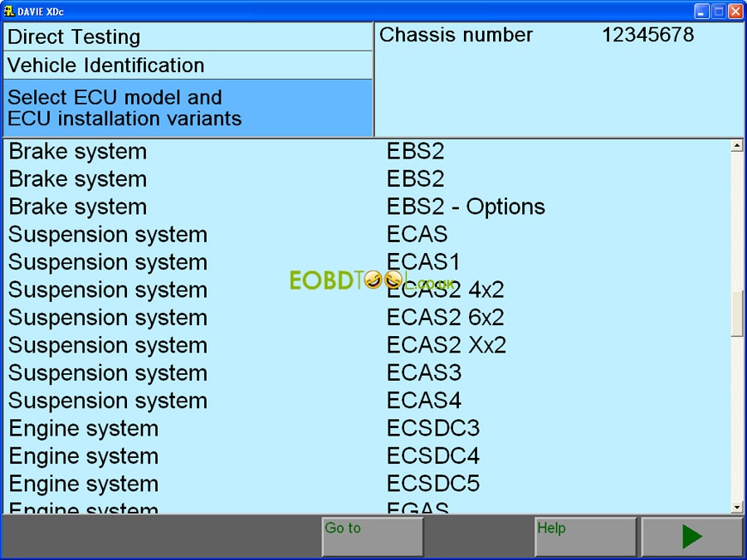Select the Suspension system ECAS row
Screen dimensions: 747x560
pyautogui.click(x=367, y=234)
